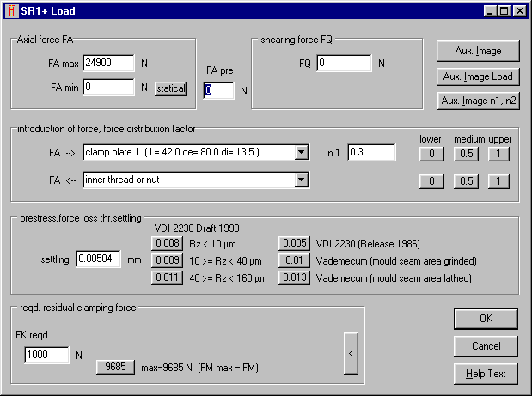Expand the 'inner thread or nut' dropdown

tap(301, 180)
